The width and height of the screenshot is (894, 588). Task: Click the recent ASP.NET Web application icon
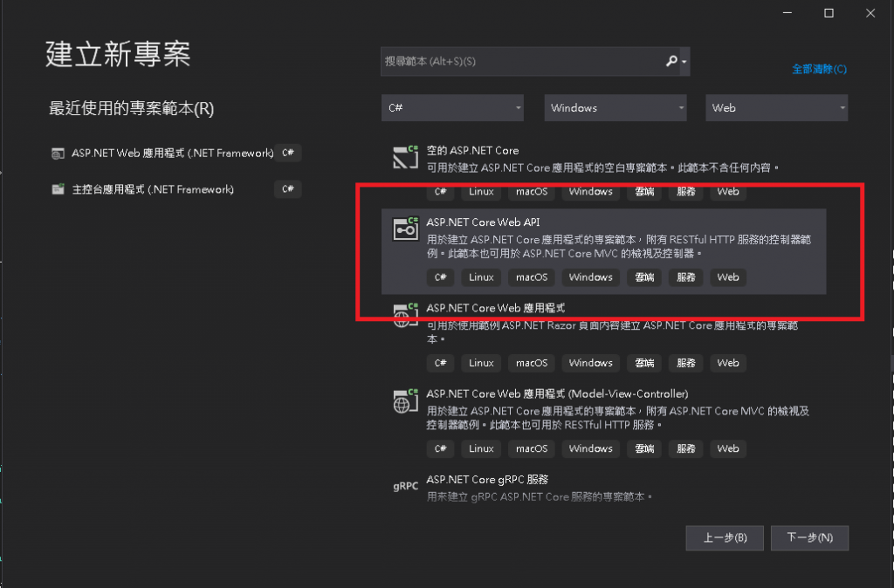[58, 154]
